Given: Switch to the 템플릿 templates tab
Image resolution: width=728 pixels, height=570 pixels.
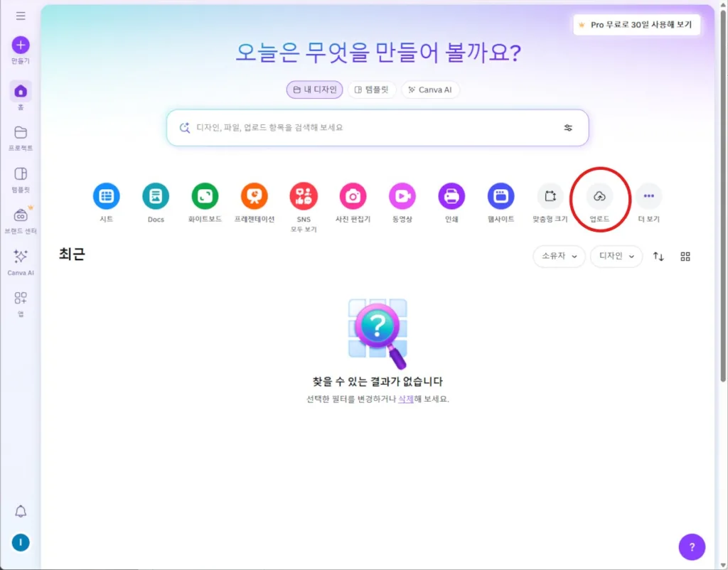Looking at the screenshot, I should coord(371,90).
